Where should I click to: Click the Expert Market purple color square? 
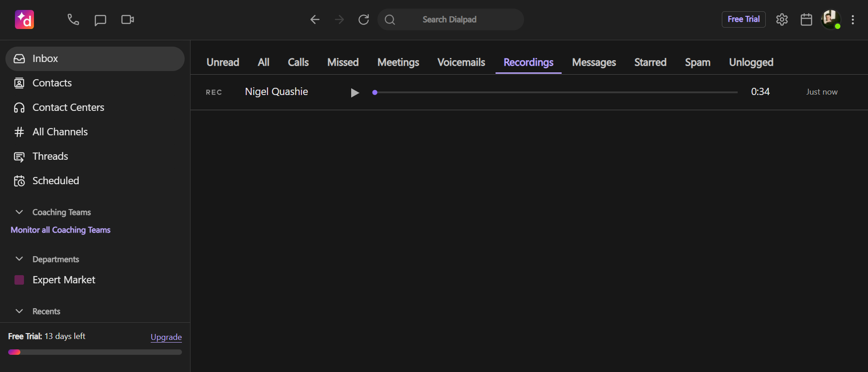coord(19,280)
